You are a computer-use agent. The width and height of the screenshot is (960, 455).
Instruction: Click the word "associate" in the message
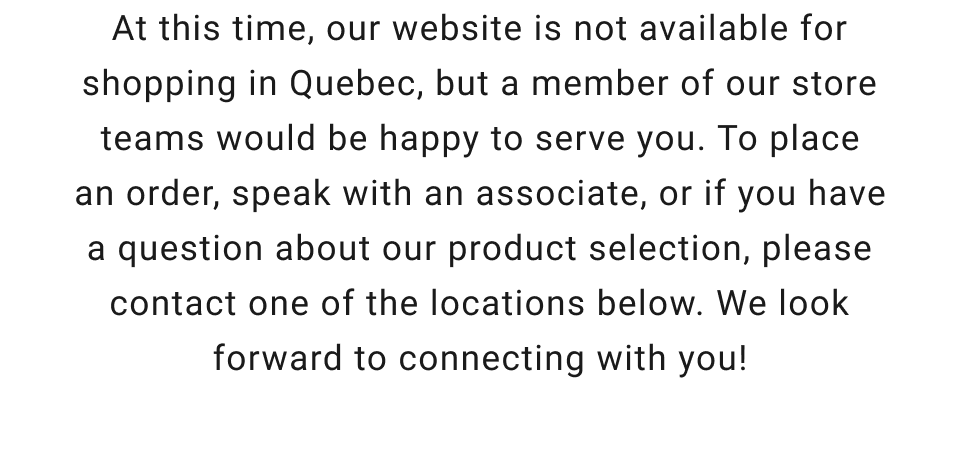tap(559, 194)
